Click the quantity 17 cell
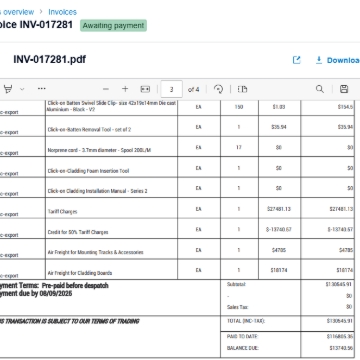The height and width of the screenshot is (360, 360). coord(239,147)
